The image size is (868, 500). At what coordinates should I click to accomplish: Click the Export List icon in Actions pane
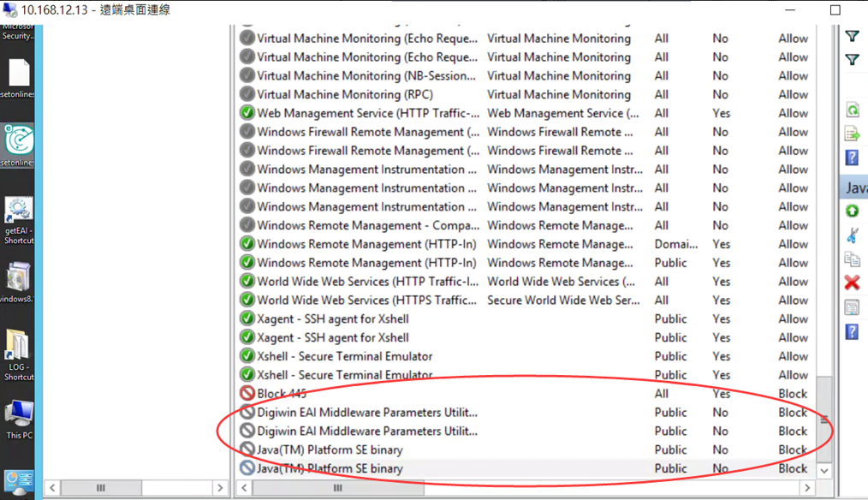click(x=853, y=134)
